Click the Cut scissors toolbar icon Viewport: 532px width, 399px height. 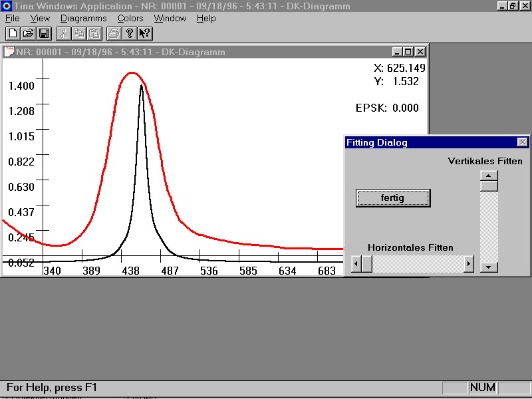tap(63, 33)
